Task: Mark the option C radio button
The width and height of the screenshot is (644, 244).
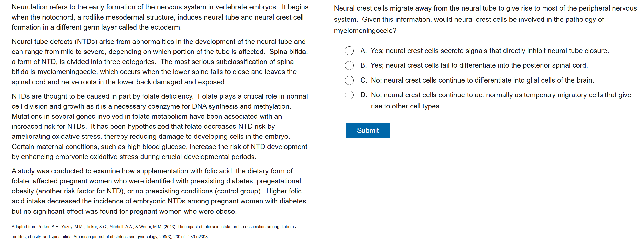Action: tap(349, 80)
